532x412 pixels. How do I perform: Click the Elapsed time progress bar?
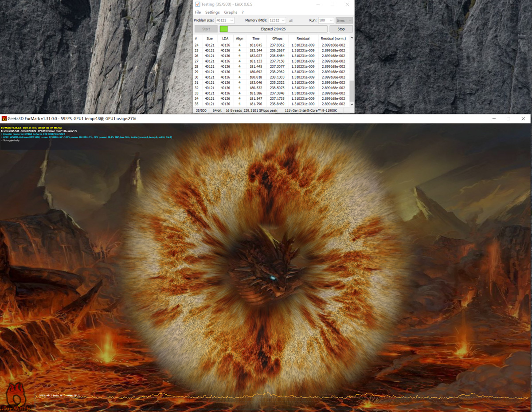pos(274,29)
